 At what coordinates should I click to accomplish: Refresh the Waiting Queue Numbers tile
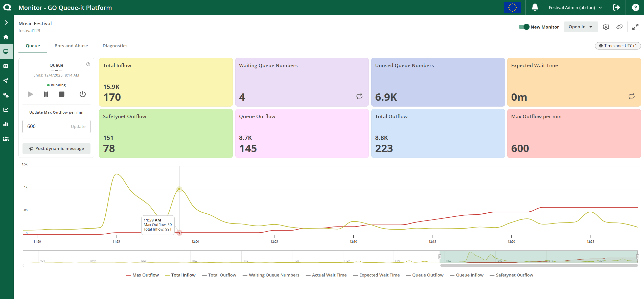(x=360, y=96)
